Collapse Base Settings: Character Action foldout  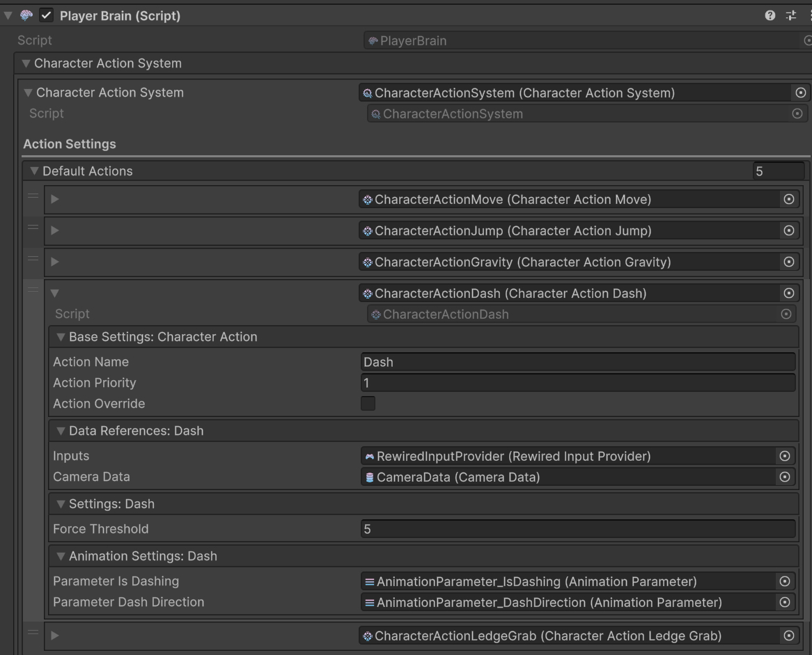tap(61, 337)
